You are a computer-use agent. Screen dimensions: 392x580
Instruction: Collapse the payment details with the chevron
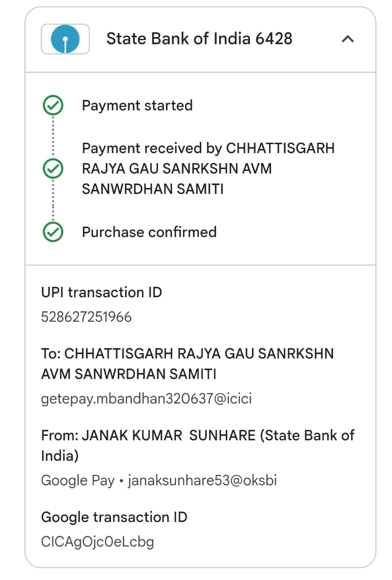[x=348, y=39]
